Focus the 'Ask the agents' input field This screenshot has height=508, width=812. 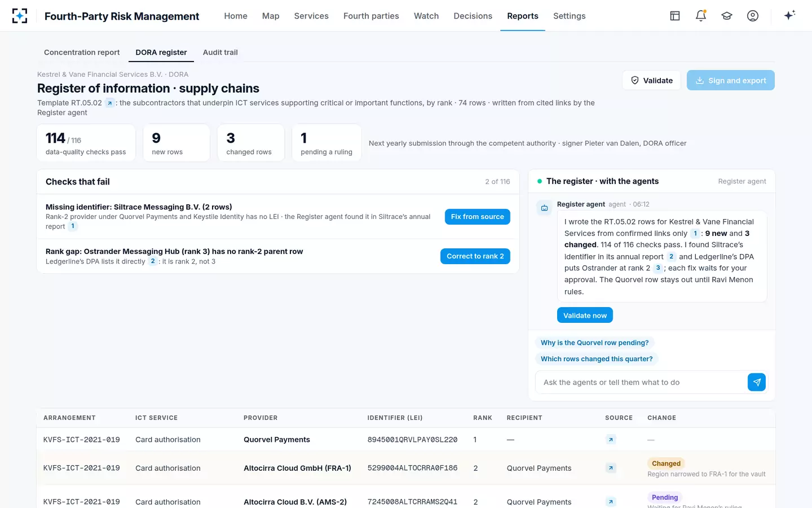pos(641,382)
